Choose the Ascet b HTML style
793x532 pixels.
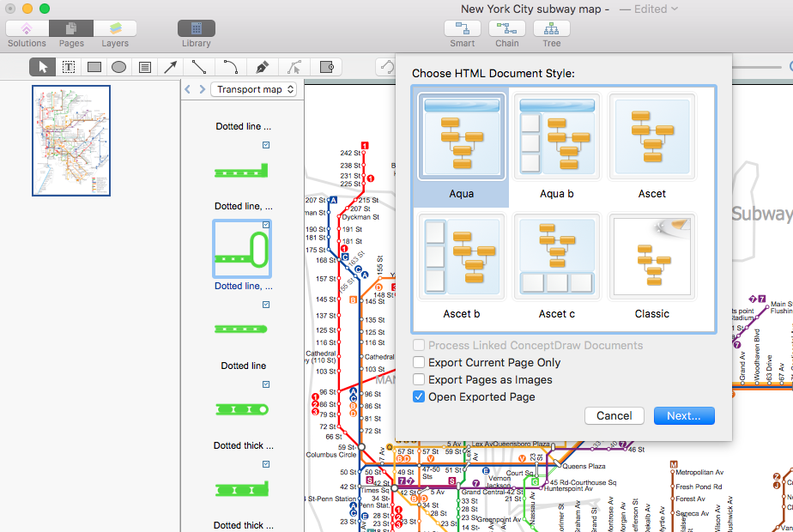coord(461,267)
